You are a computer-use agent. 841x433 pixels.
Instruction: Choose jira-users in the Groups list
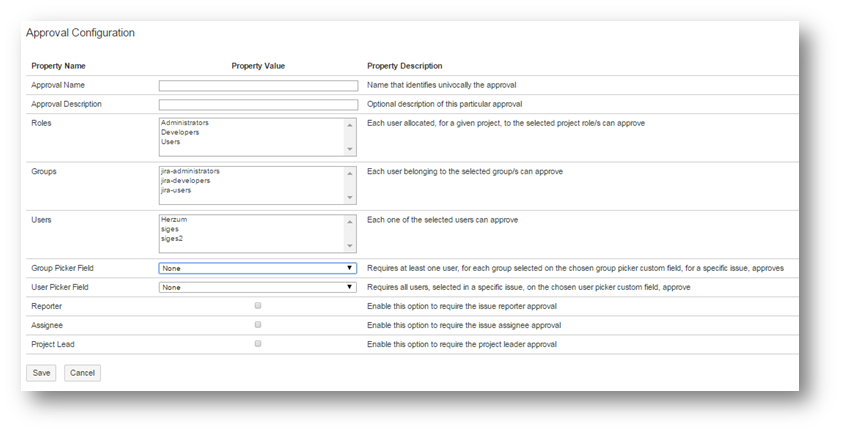177,190
